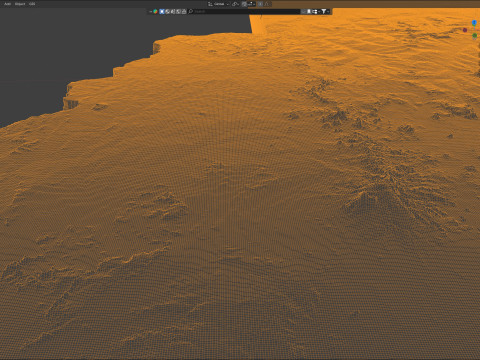Image resolution: width=480 pixels, height=360 pixels.
Task: Open the display settings dropdown
Action: click(316, 12)
